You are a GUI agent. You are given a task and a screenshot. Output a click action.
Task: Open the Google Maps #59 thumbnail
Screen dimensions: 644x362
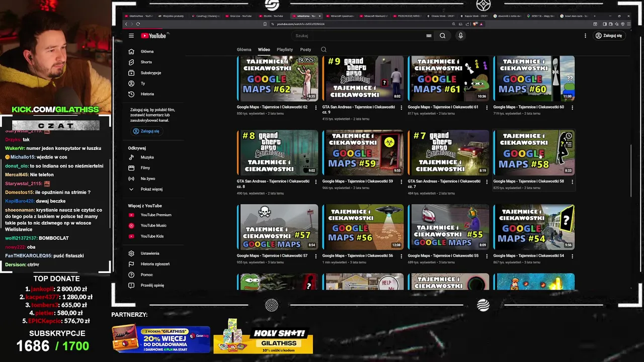click(363, 153)
